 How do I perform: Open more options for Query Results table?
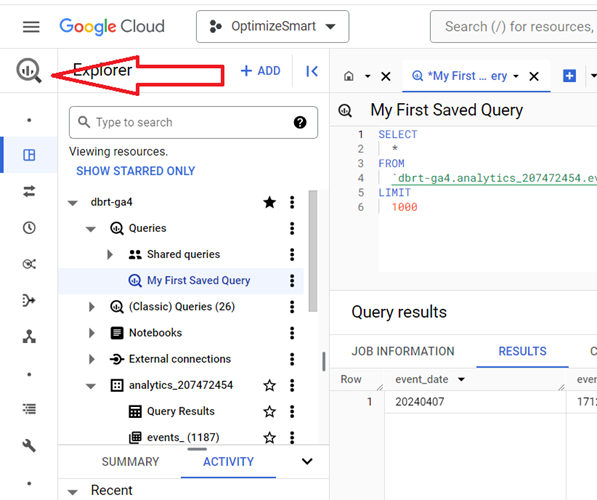pos(292,411)
